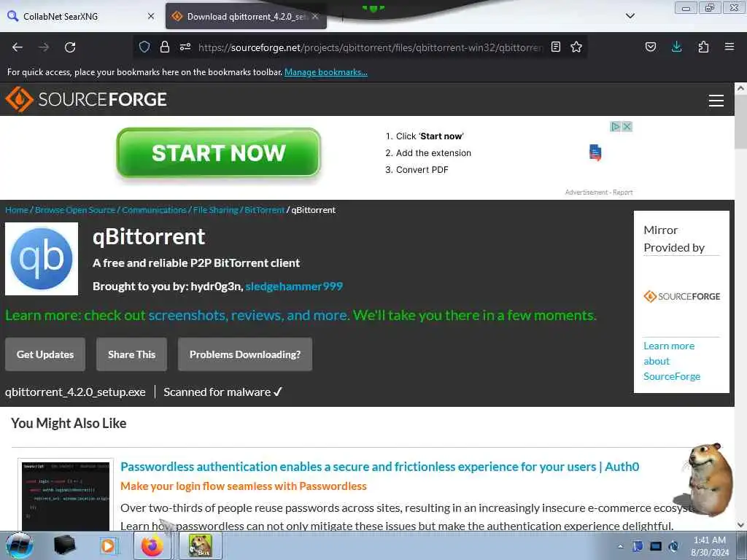Close the Download qbittorrent tab
Screen dimensions: 747x560
(x=315, y=16)
